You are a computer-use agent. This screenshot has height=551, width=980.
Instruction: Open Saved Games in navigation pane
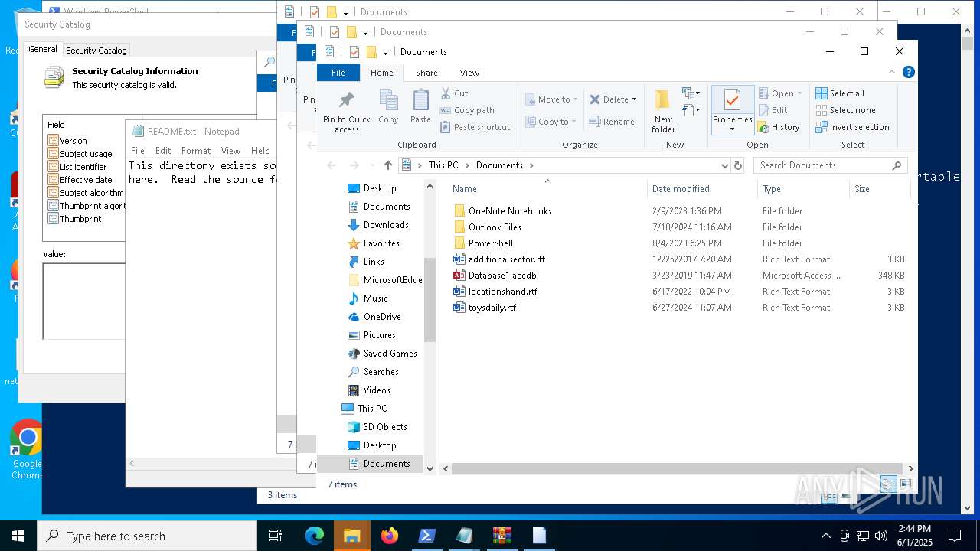390,354
